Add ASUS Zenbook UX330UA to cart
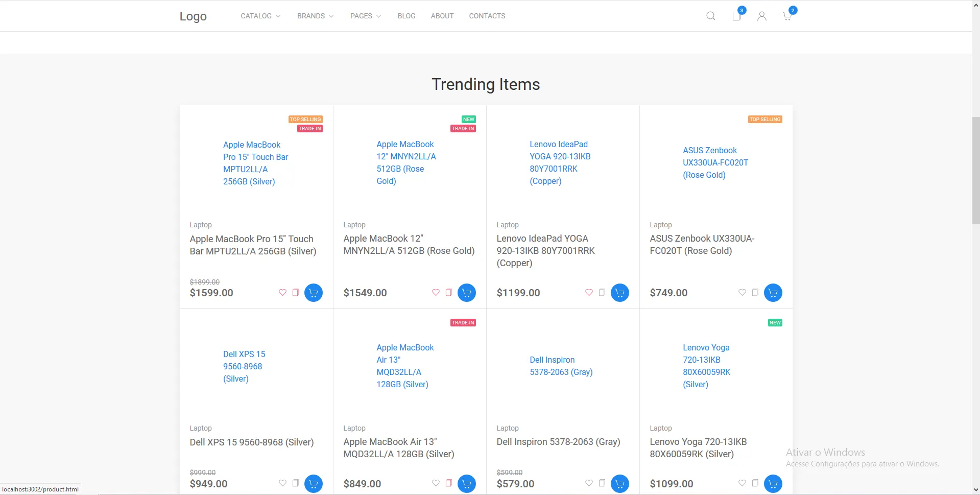This screenshot has height=495, width=980. 773,293
